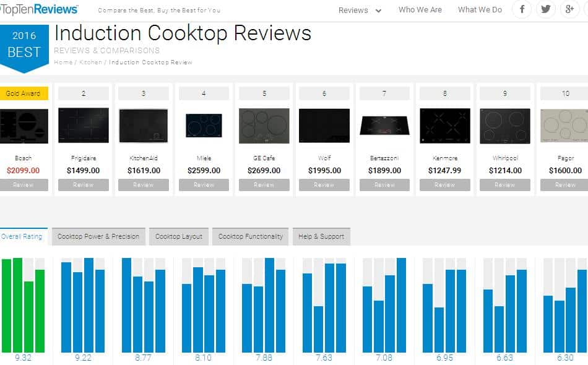Switch to Cooktop Functionality tab
Image resolution: width=588 pixels, height=365 pixels.
(x=250, y=236)
